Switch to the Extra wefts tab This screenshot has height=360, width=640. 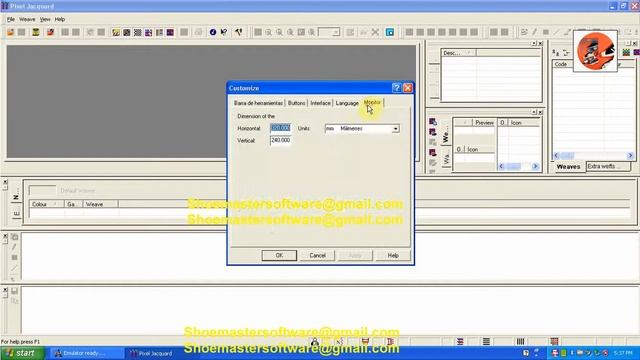click(608, 166)
